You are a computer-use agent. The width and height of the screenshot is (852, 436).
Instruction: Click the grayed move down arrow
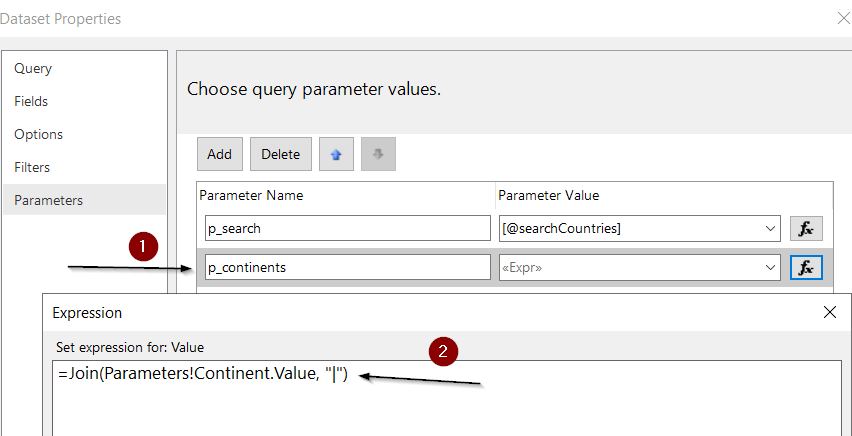click(378, 154)
